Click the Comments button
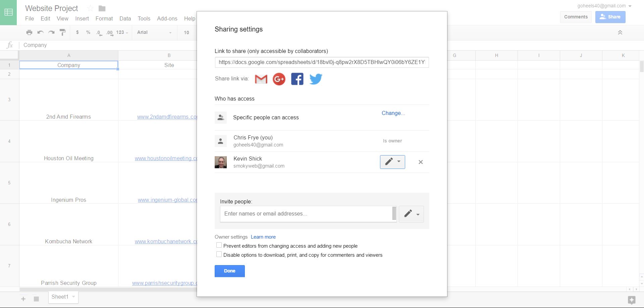 576,17
